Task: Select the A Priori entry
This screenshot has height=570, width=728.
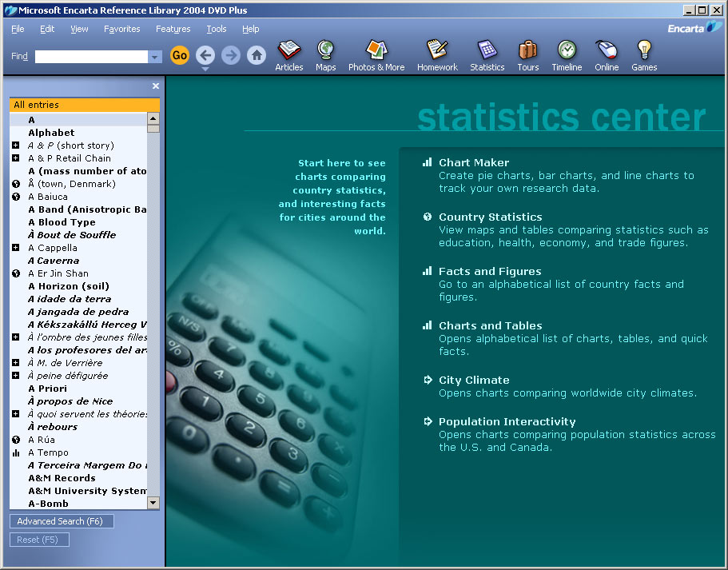Action: click(47, 389)
